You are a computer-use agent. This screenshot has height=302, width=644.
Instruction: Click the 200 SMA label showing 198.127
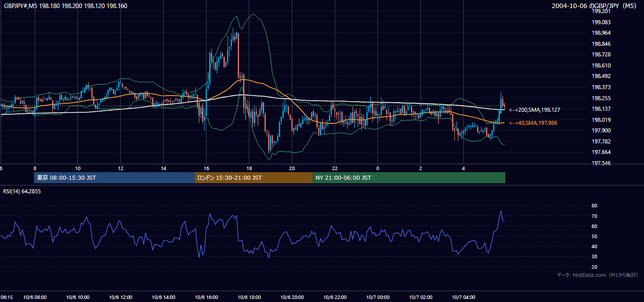point(535,110)
